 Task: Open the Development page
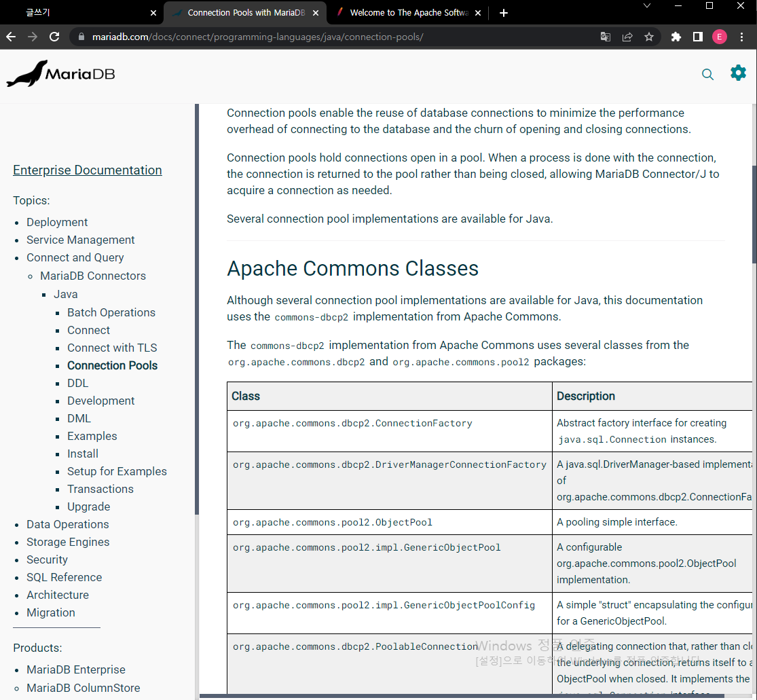(100, 401)
